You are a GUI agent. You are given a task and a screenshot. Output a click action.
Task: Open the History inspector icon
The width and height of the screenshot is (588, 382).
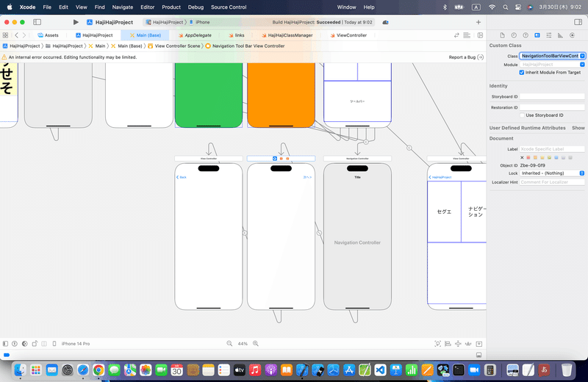[514, 35]
